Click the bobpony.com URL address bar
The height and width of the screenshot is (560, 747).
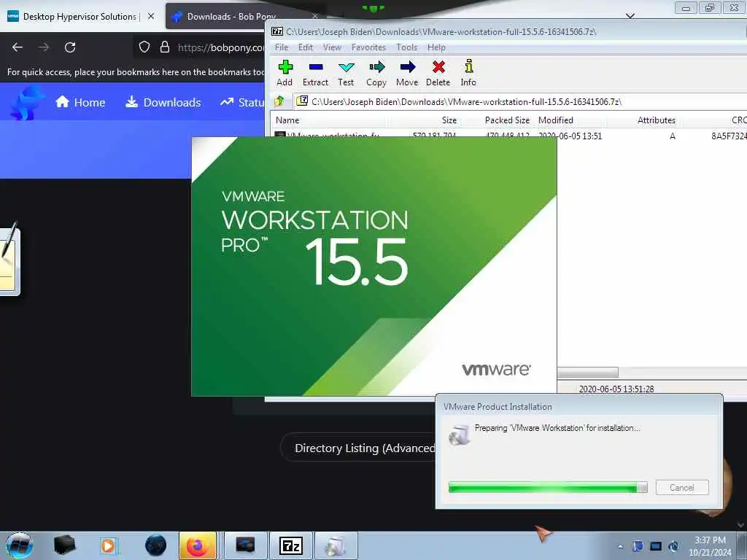click(221, 47)
